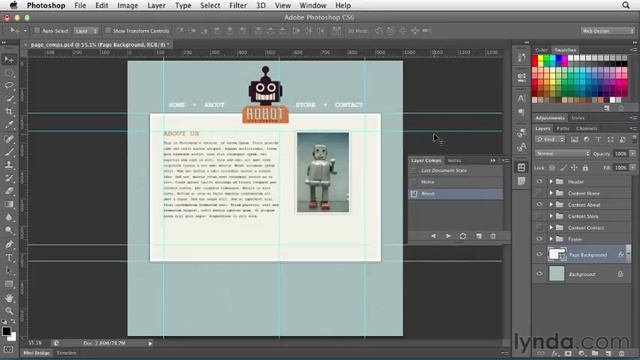Hide the Header layer group
Image resolution: width=640 pixels, height=360 pixels.
click(x=540, y=181)
